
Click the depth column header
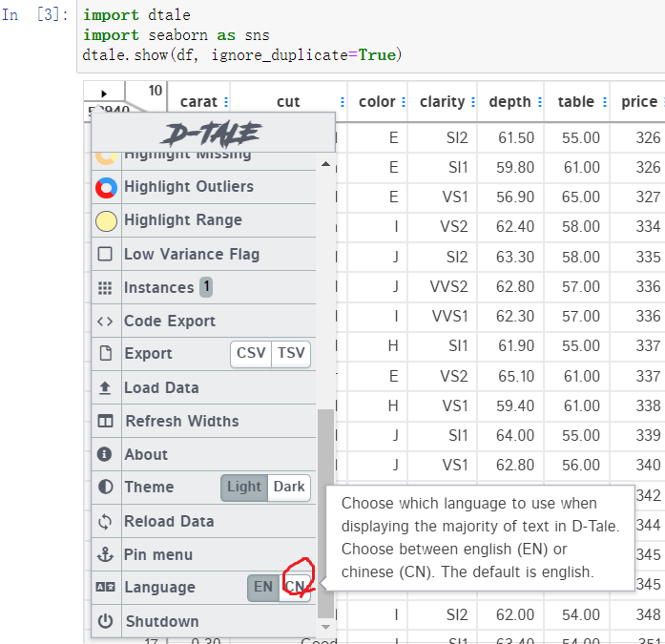509,102
